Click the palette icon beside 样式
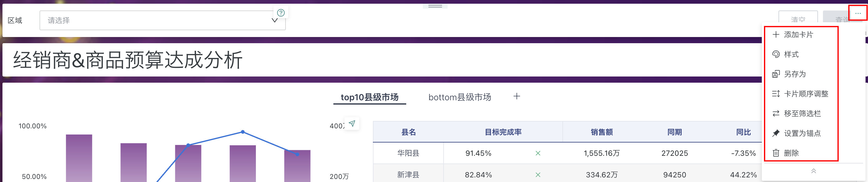The image size is (868, 182). pos(776,54)
